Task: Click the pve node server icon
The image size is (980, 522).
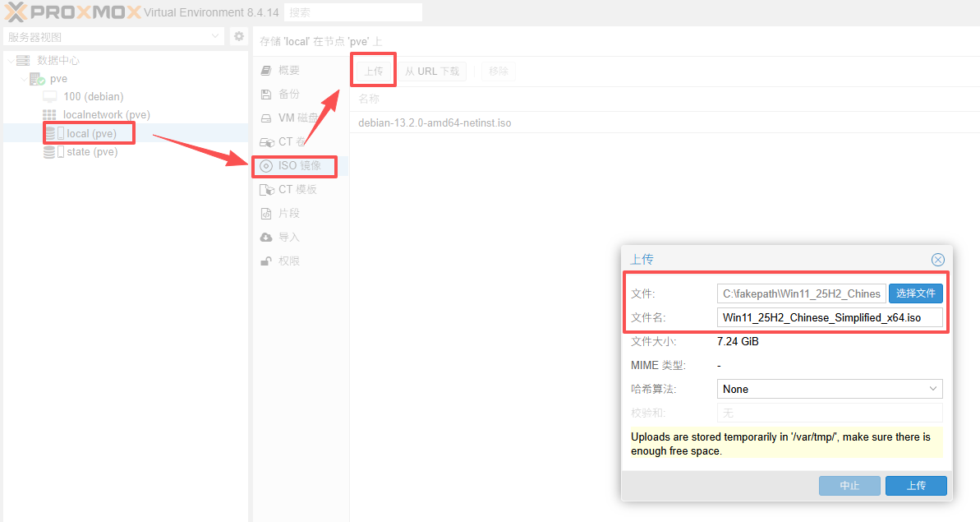Action: pos(37,79)
